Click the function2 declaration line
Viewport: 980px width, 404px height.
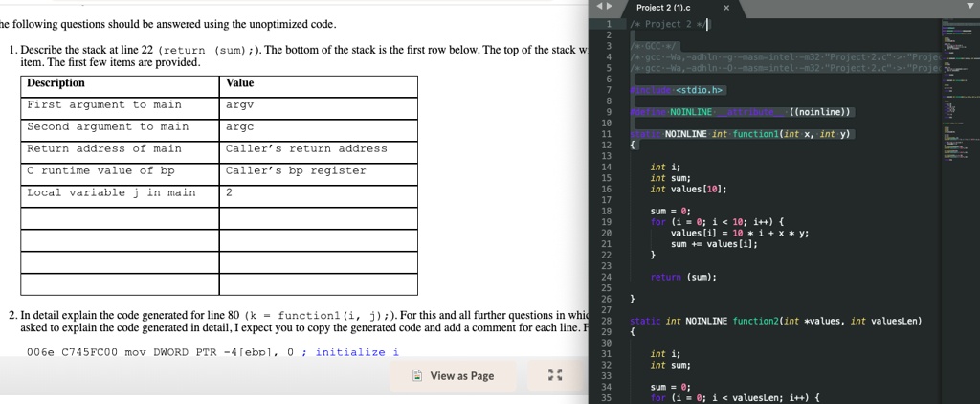coord(775,321)
